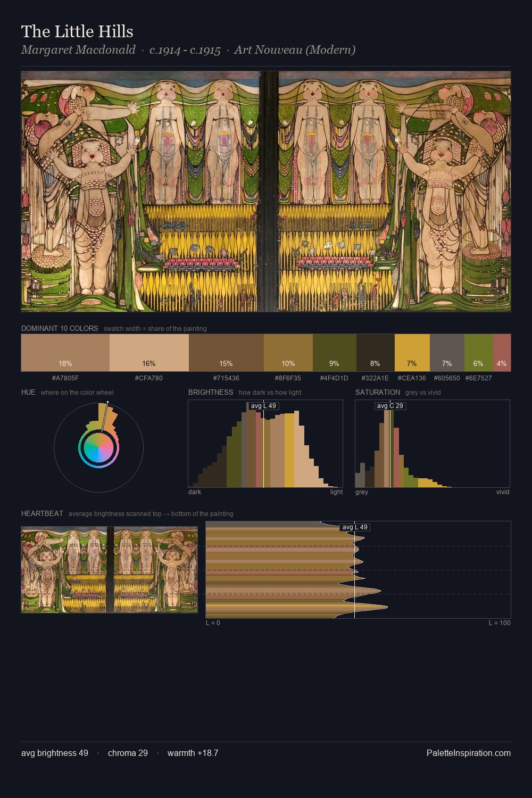Click the HEARTBEAT section heading
This screenshot has width=532, height=798.
coord(42,513)
